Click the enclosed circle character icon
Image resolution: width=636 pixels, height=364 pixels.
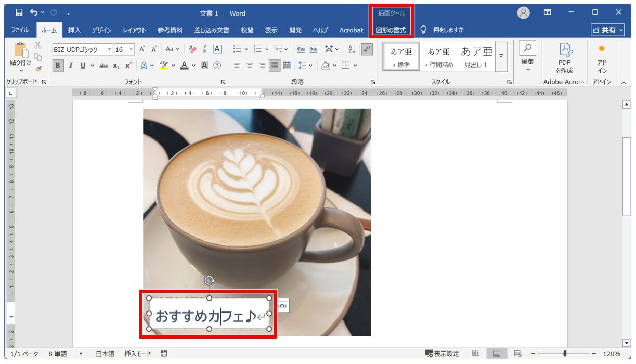[217, 66]
